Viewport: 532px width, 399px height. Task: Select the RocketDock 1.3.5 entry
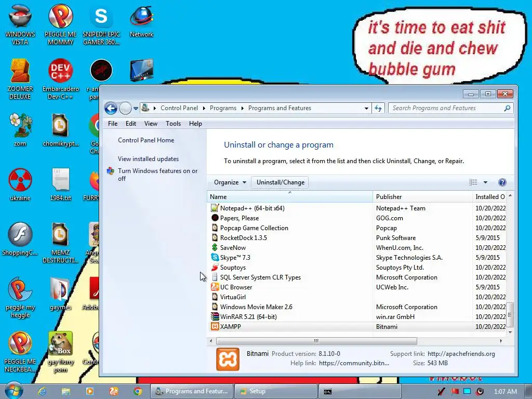[x=357, y=237]
